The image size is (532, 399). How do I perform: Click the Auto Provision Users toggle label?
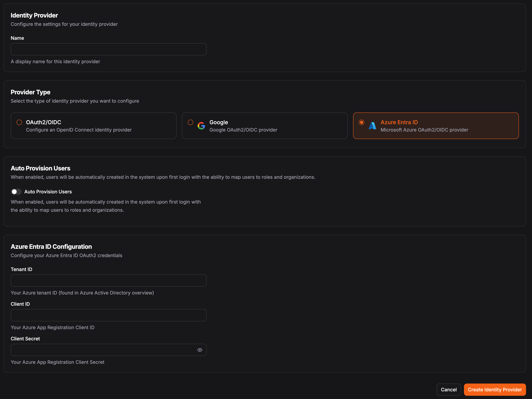point(48,192)
